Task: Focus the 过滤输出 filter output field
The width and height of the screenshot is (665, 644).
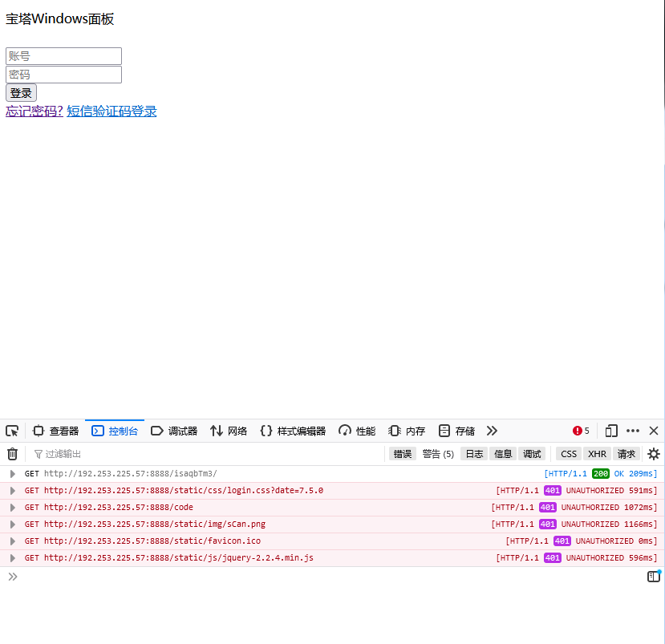Action: click(204, 454)
